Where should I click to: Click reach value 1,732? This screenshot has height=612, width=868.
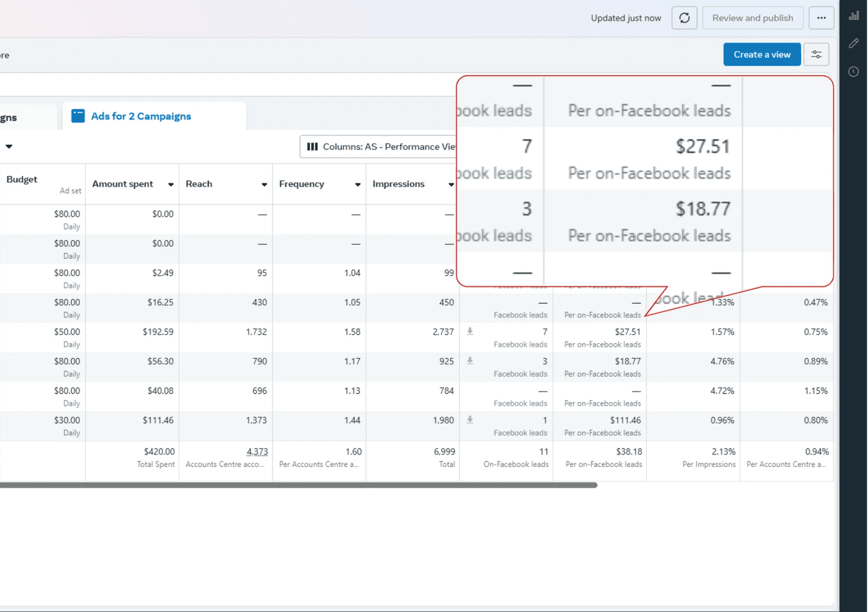click(x=256, y=332)
